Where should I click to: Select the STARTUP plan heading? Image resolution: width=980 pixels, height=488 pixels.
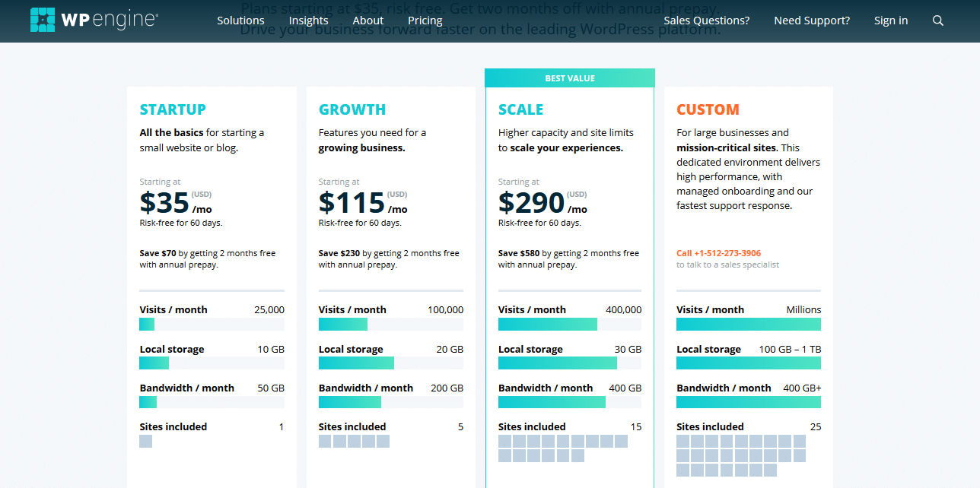coord(173,109)
